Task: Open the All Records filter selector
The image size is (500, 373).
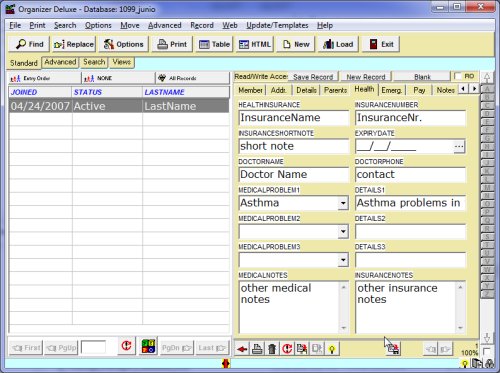Action: (x=193, y=78)
